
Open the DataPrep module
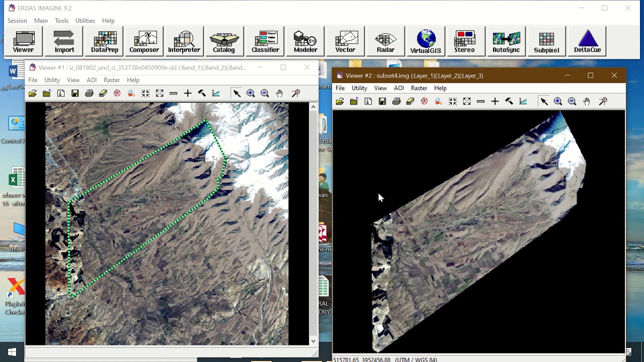coord(105,41)
